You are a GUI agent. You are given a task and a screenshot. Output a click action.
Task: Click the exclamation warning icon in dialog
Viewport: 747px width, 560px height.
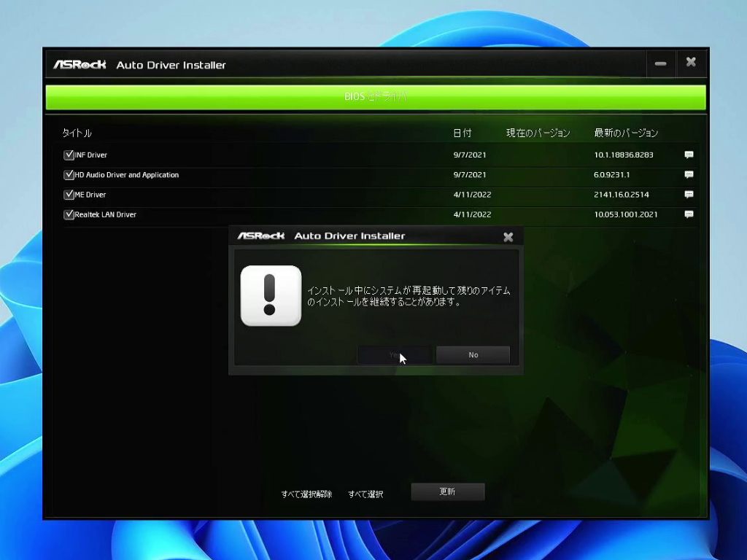[271, 296]
